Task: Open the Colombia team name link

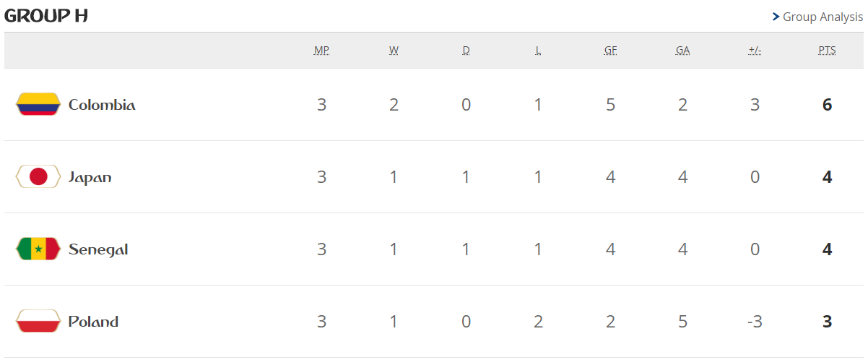Action: pyautogui.click(x=102, y=105)
